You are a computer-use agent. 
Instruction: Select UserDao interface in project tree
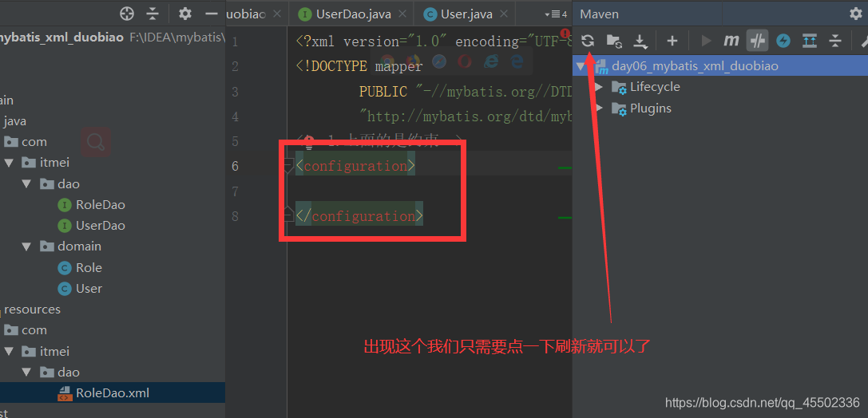point(100,226)
